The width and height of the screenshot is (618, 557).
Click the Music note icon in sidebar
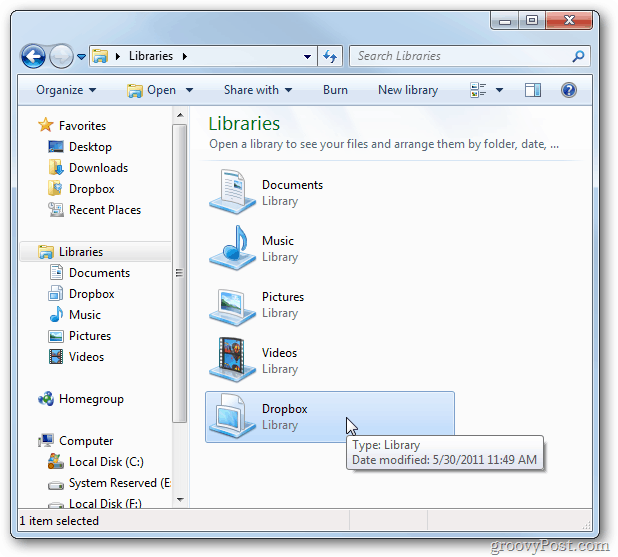(56, 314)
